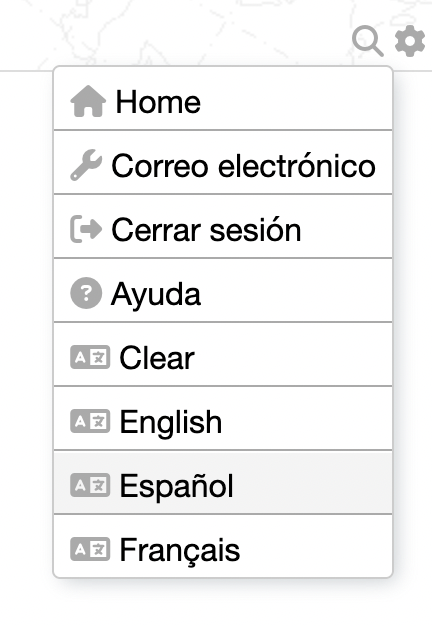Click the word Ayuda in menu

(156, 295)
